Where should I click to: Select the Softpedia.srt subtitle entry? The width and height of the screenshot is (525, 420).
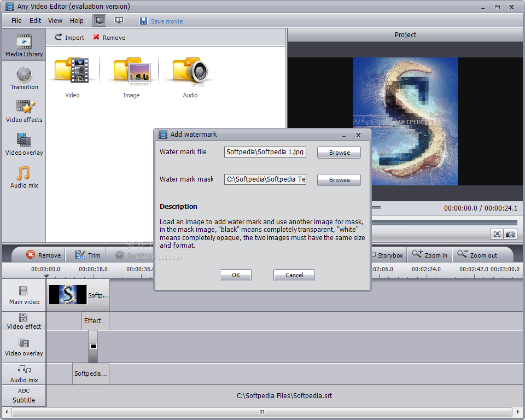click(284, 396)
